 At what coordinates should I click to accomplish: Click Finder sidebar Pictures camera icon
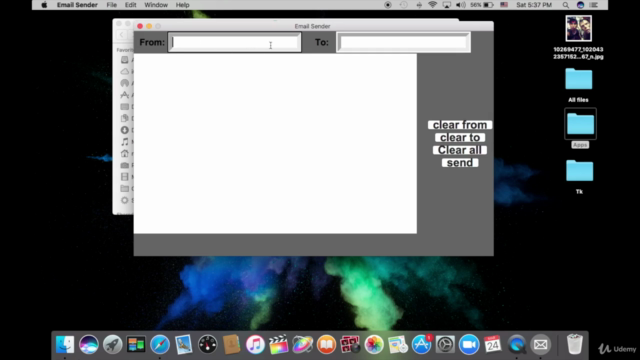coord(124,165)
